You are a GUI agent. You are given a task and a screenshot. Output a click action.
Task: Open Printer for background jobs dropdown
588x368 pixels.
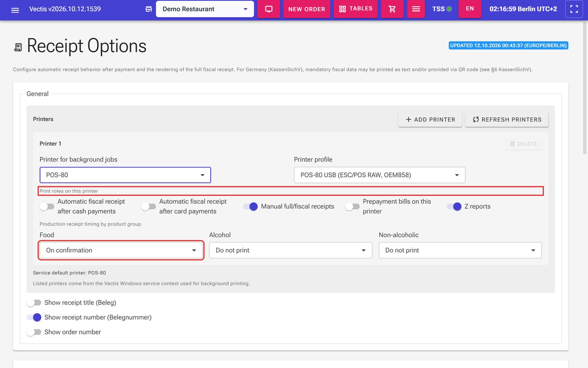pyautogui.click(x=125, y=175)
